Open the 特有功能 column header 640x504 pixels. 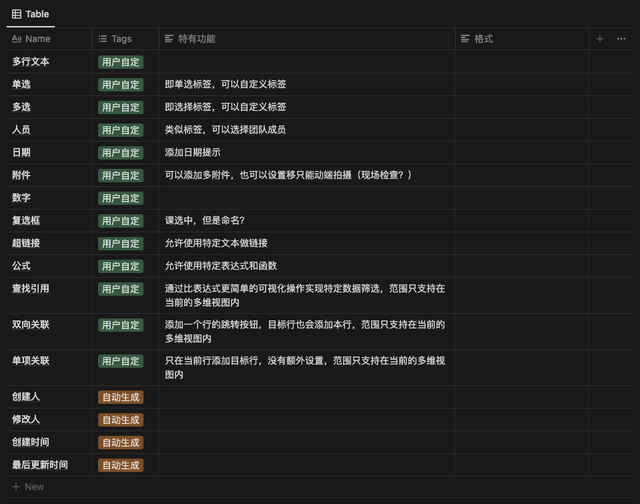tap(307, 39)
